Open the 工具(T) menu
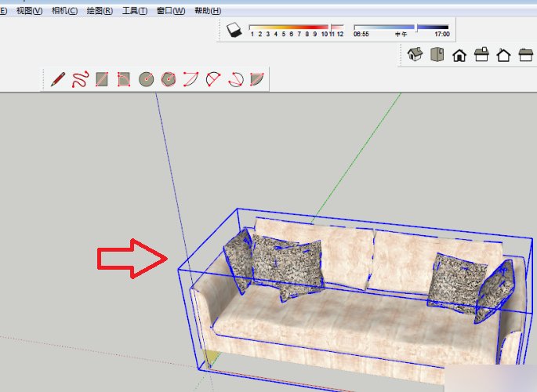 coord(135,11)
